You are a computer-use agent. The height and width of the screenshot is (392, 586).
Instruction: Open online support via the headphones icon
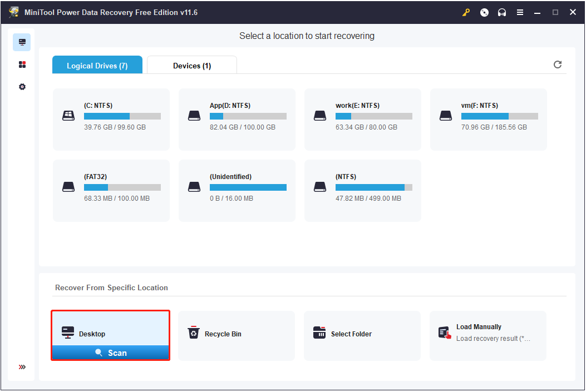point(501,12)
